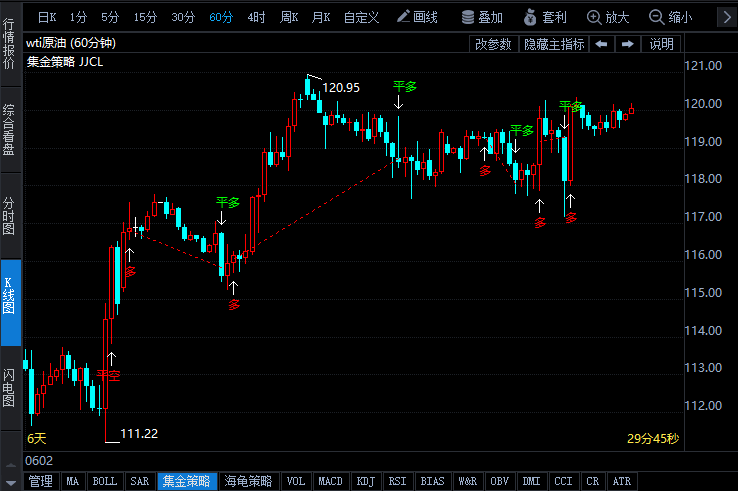Viewport: 738px width, 491px height.
Task: Select K线图 sidebar panel
Action: (10, 302)
